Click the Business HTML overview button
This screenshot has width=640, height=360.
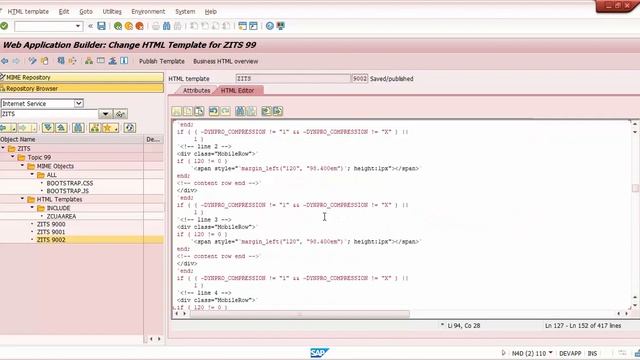(x=225, y=61)
